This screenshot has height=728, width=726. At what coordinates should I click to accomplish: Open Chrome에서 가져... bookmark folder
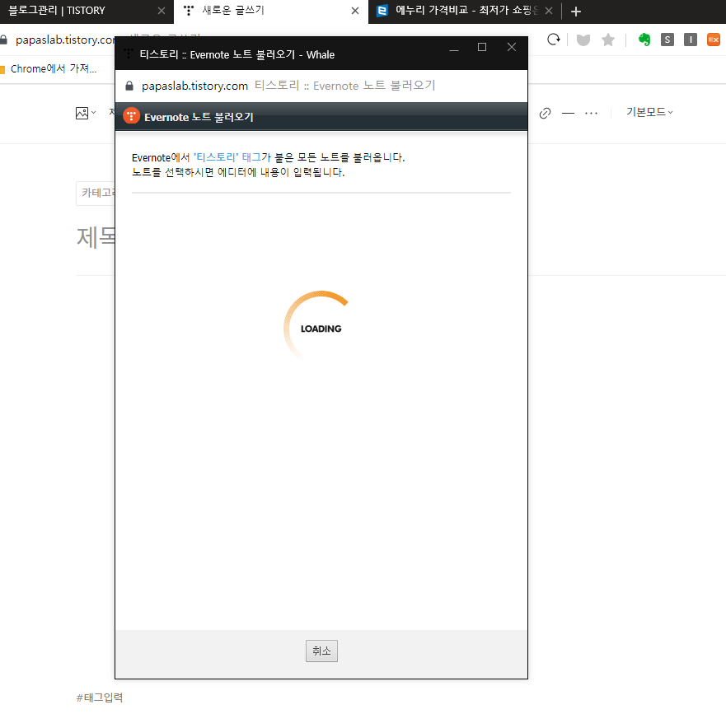[49, 68]
